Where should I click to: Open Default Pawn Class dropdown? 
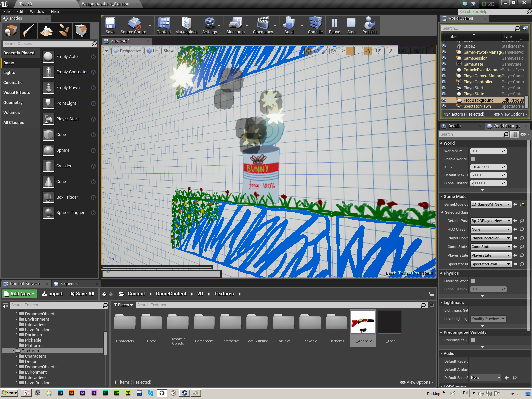pos(491,221)
